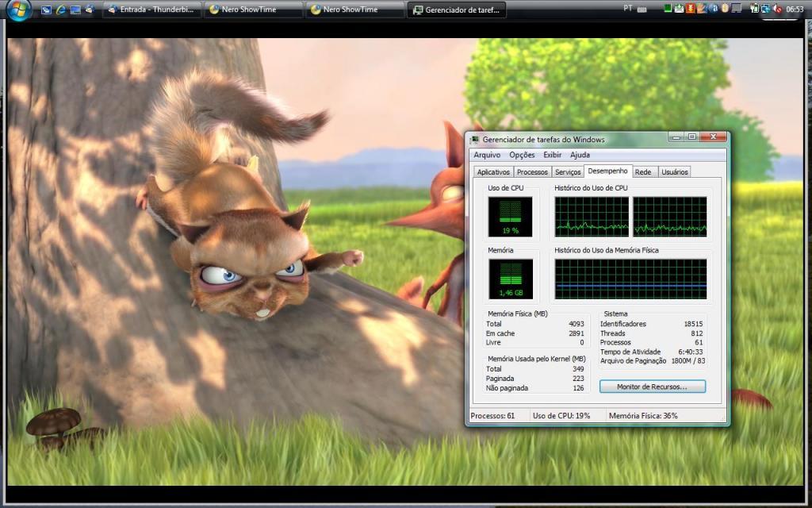Click the network connection tray icon
The height and width of the screenshot is (508, 812).
click(x=765, y=10)
